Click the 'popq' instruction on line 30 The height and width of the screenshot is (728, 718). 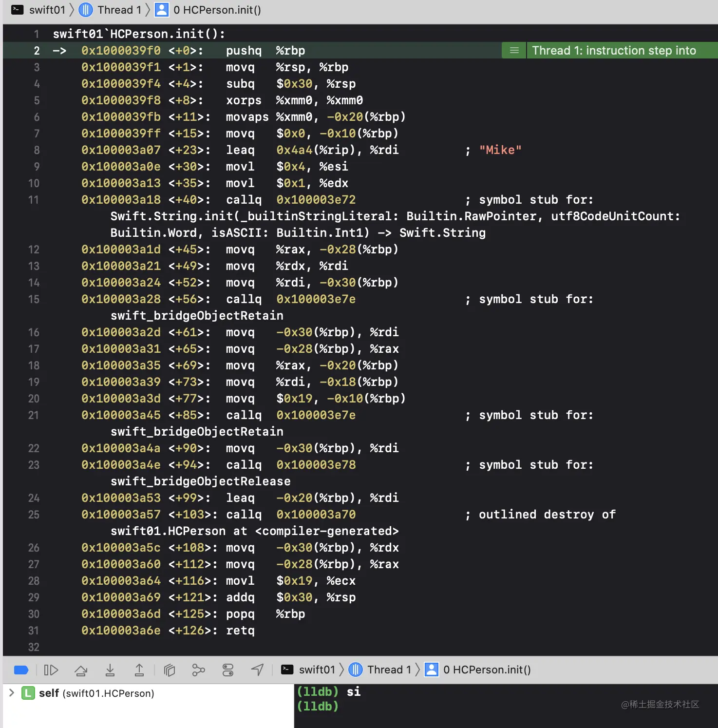[x=240, y=614]
